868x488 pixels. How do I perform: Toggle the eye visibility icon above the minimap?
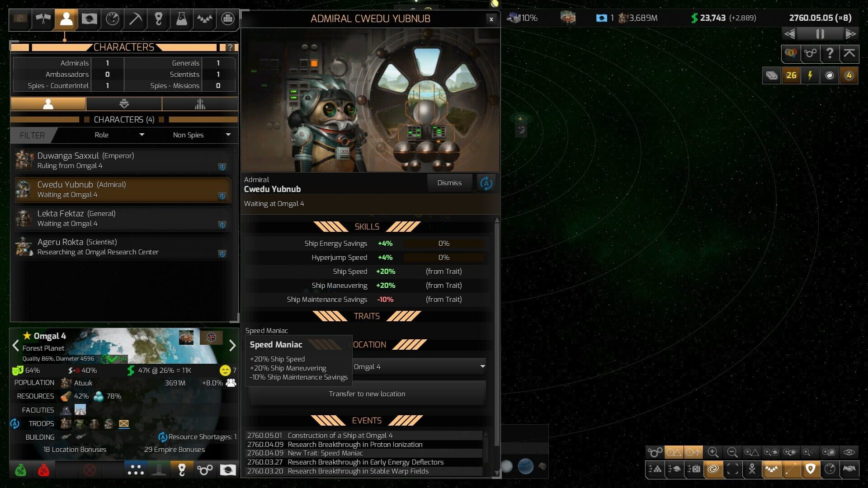[x=849, y=452]
